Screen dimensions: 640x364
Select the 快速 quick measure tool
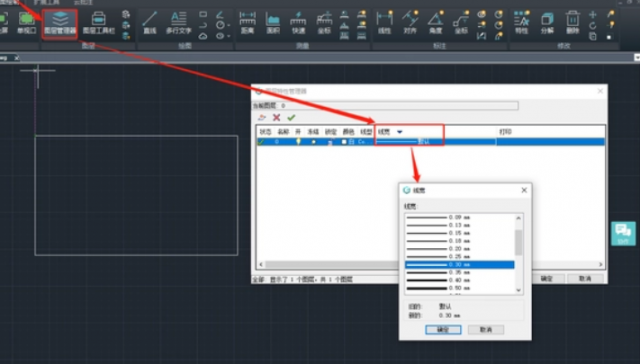[x=298, y=23]
